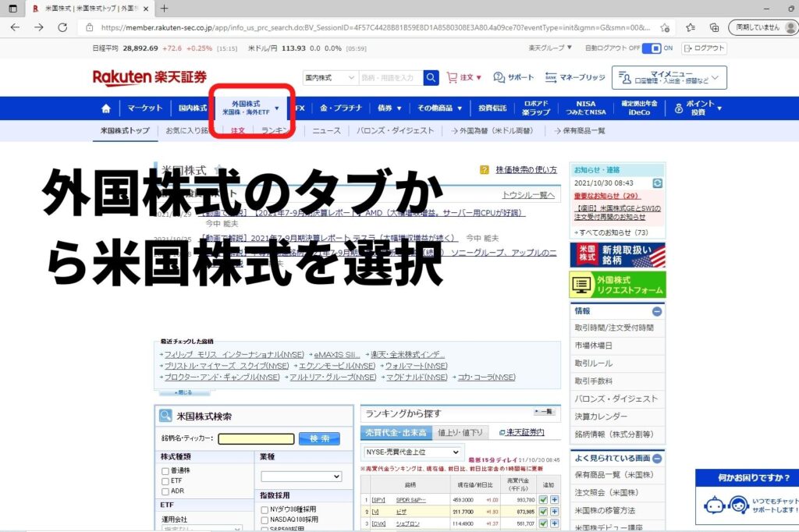
Task: Open the マーケット menu item
Action: [x=144, y=108]
